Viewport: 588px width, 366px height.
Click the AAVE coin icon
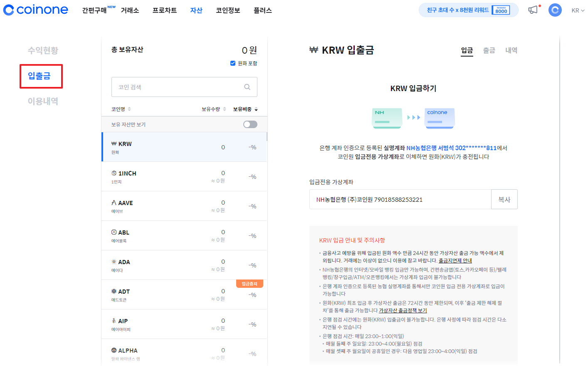[x=114, y=203]
